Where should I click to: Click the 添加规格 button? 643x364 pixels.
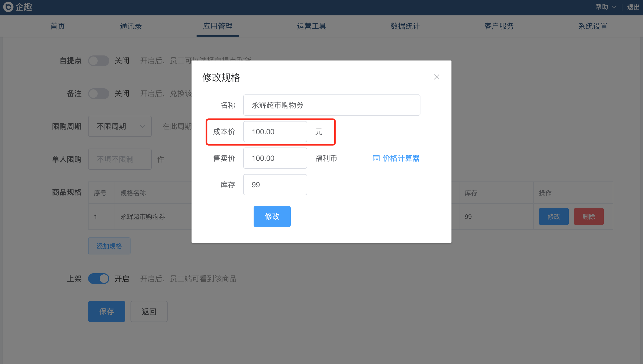coord(109,246)
